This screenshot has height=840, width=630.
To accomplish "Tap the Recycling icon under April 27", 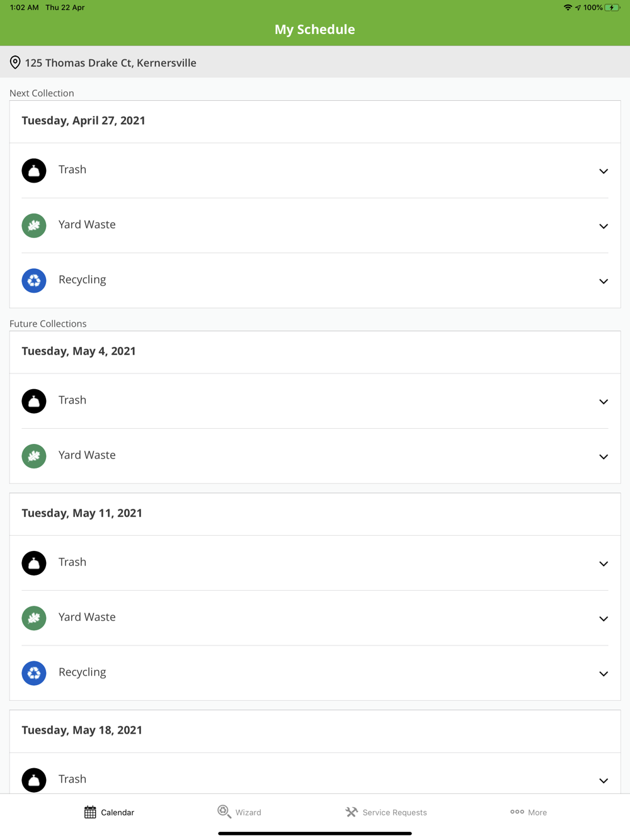I will (x=34, y=280).
